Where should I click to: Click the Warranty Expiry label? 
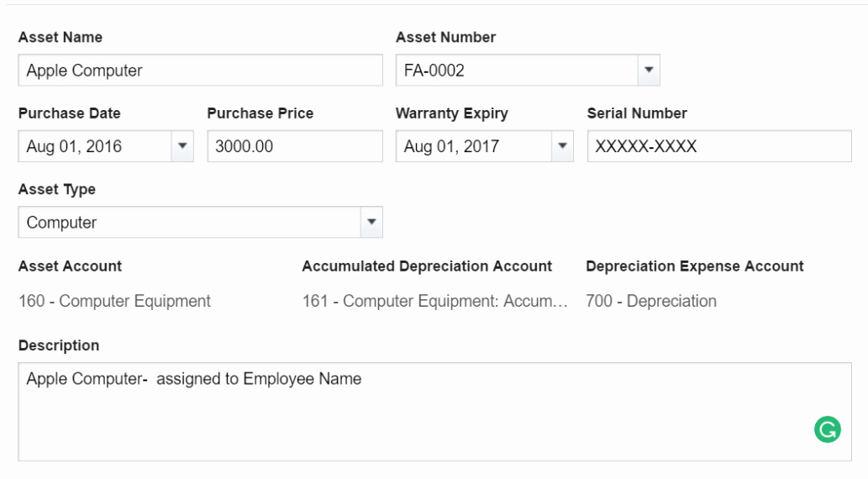(x=452, y=113)
